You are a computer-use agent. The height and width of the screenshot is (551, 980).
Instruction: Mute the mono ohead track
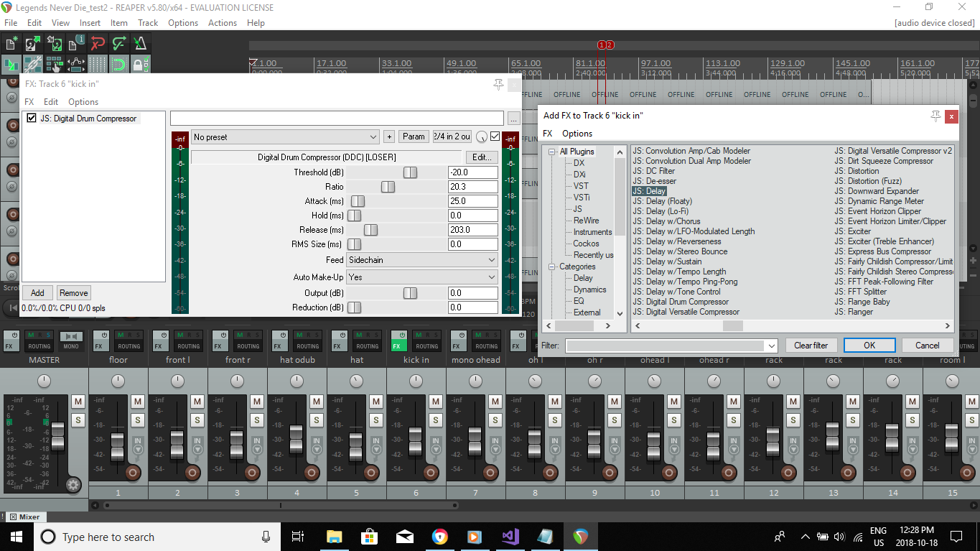coord(495,401)
